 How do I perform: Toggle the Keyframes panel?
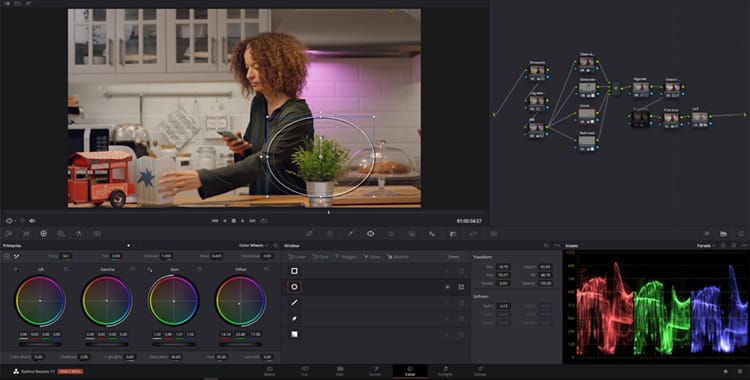pyautogui.click(x=706, y=234)
